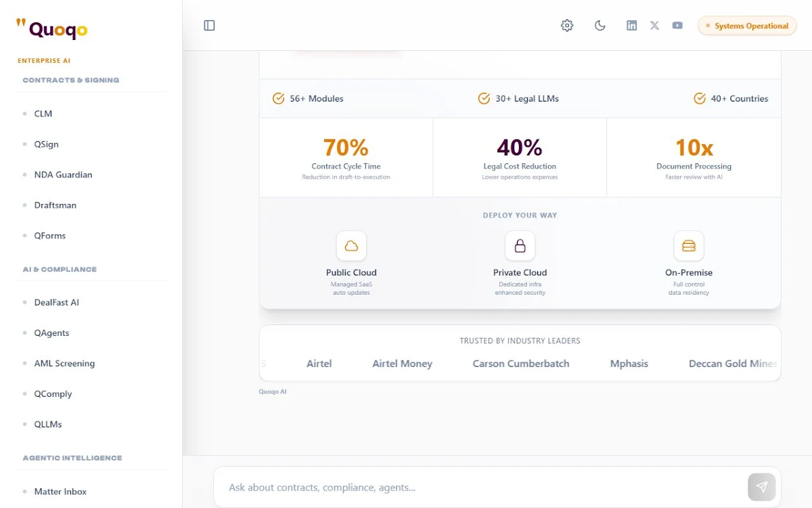Open the X social icon

pyautogui.click(x=654, y=26)
